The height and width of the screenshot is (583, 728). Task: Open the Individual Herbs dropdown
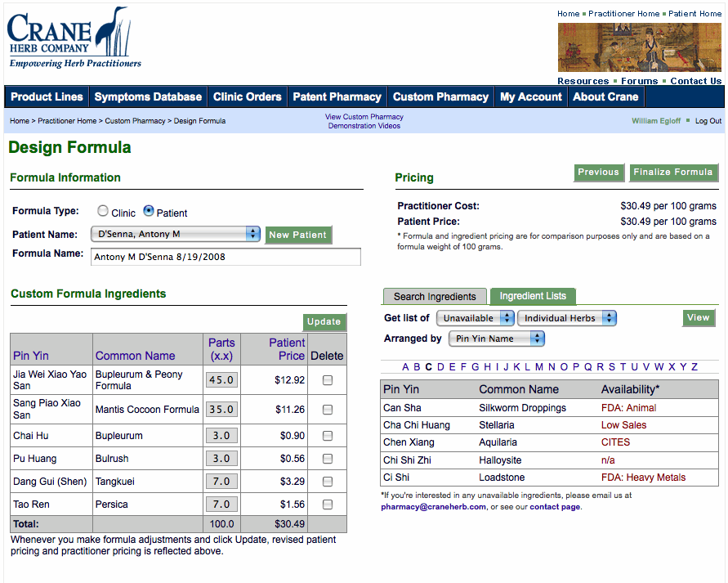[566, 318]
